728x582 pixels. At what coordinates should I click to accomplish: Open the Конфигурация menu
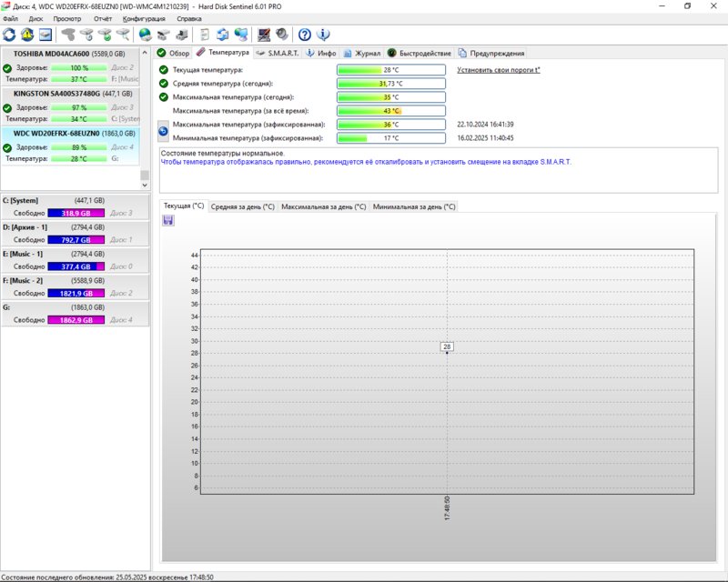pos(144,18)
